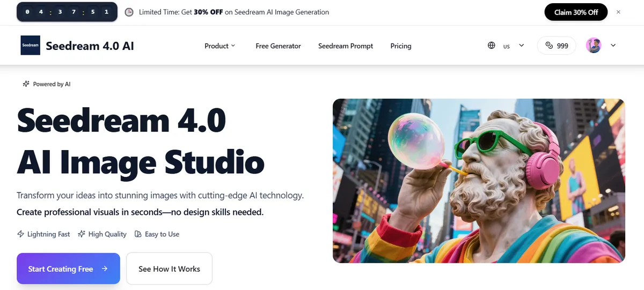Click the sparkle icon beside Powered by AI
Screen dimensions: 644x290
(26, 84)
